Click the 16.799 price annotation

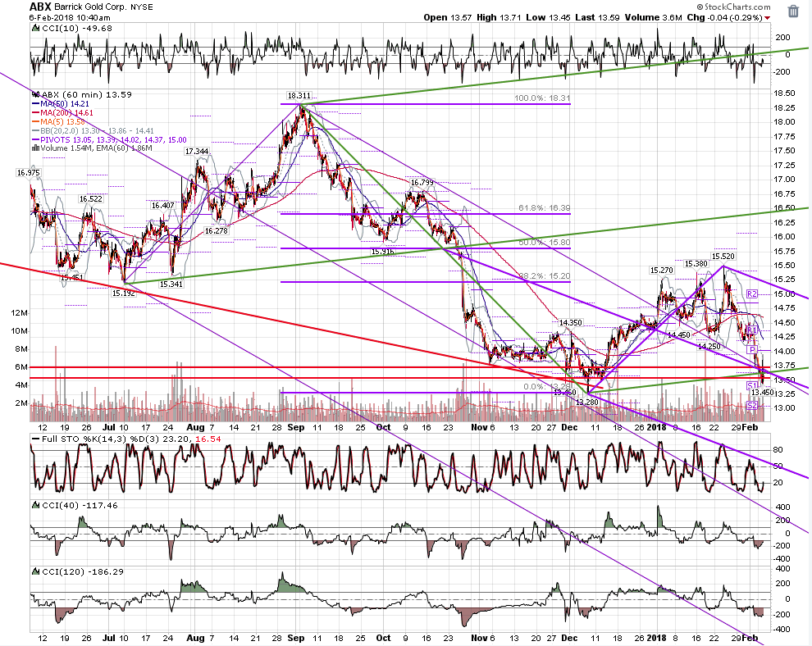pos(422,183)
